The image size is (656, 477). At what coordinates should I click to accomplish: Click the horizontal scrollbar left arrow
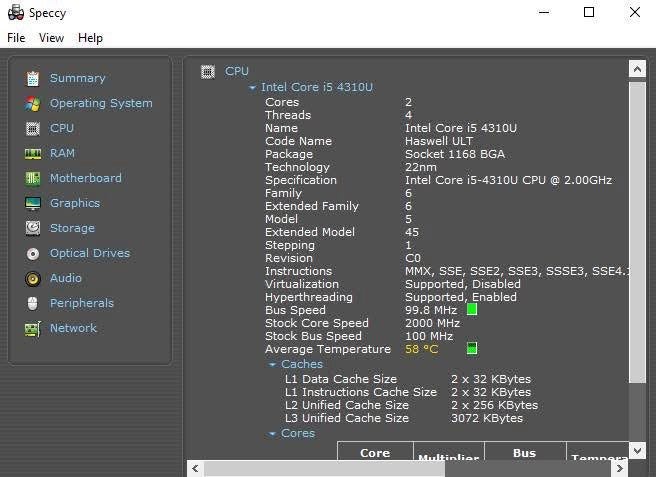[x=195, y=469]
